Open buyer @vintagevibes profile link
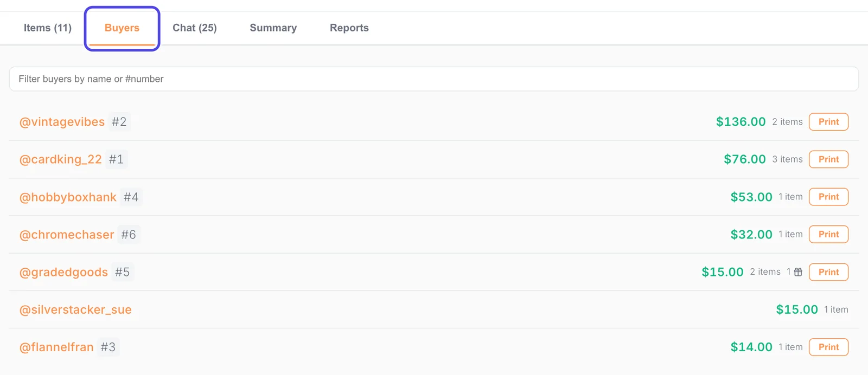 [62, 122]
